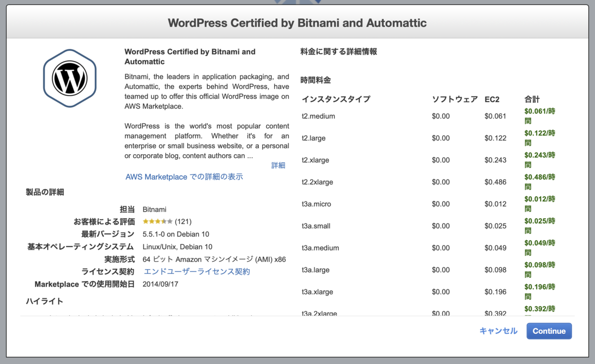Click the EC2 price $0.061

(x=495, y=116)
